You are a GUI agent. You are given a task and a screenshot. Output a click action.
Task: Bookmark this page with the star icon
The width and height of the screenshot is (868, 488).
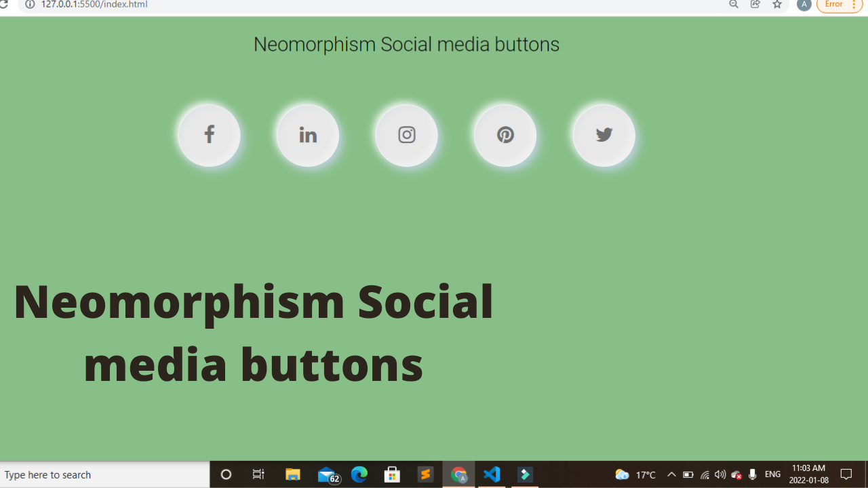click(777, 4)
